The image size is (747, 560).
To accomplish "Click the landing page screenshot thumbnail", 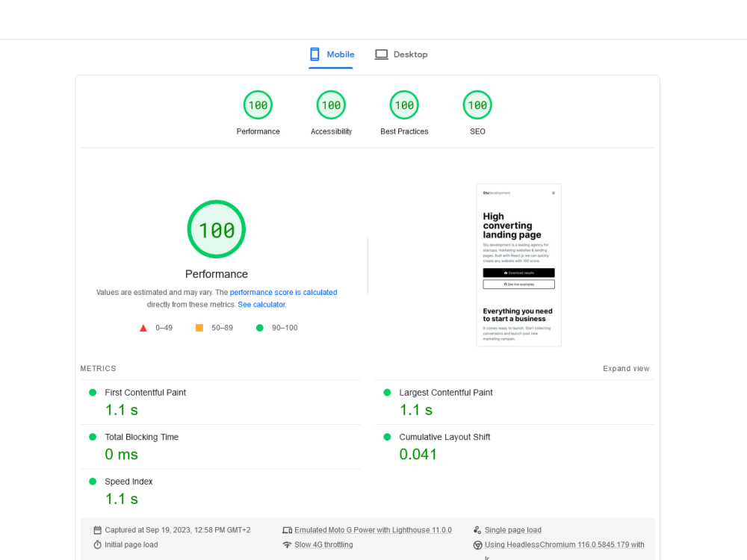I will tap(519, 265).
